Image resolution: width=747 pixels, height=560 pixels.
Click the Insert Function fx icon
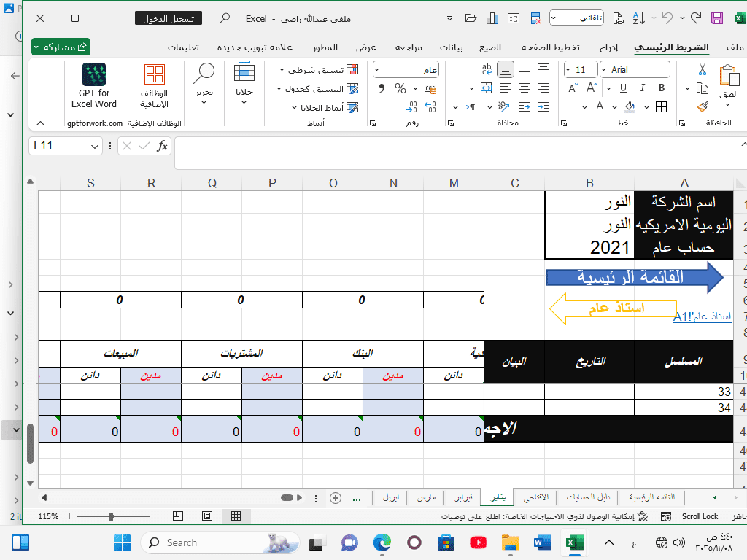(162, 146)
